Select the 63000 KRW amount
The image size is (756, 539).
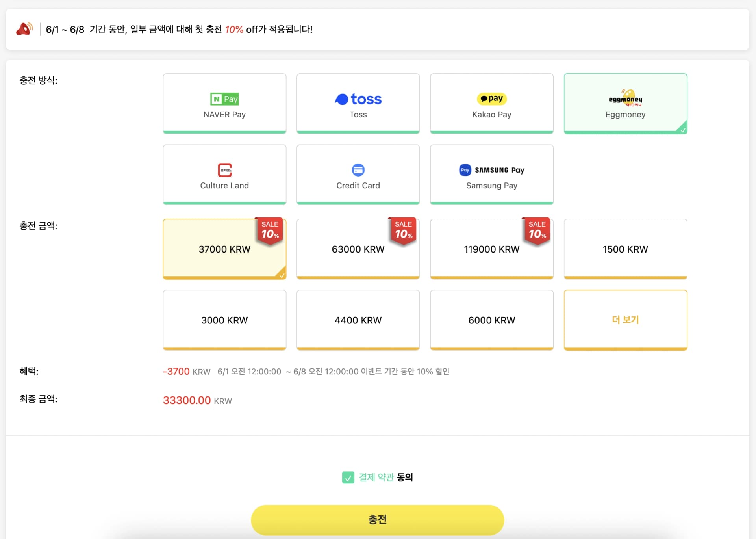coord(358,249)
